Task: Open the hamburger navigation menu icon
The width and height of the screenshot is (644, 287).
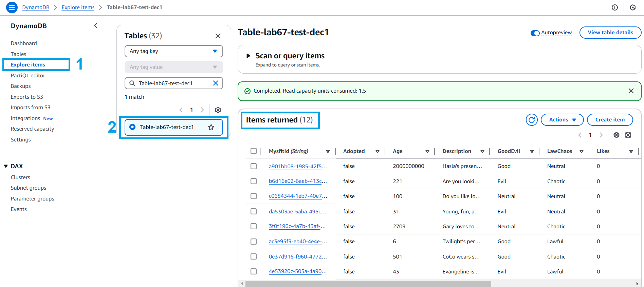Action: pyautogui.click(x=12, y=7)
